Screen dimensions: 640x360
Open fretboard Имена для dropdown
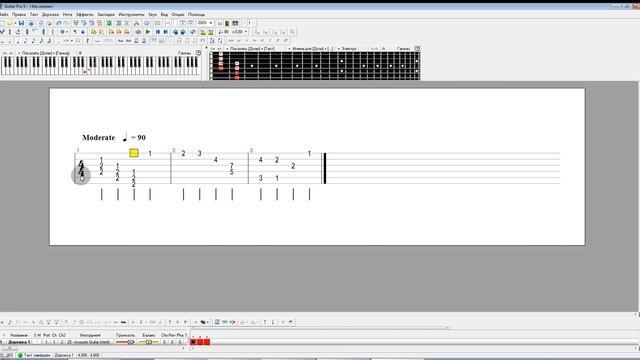click(x=311, y=49)
